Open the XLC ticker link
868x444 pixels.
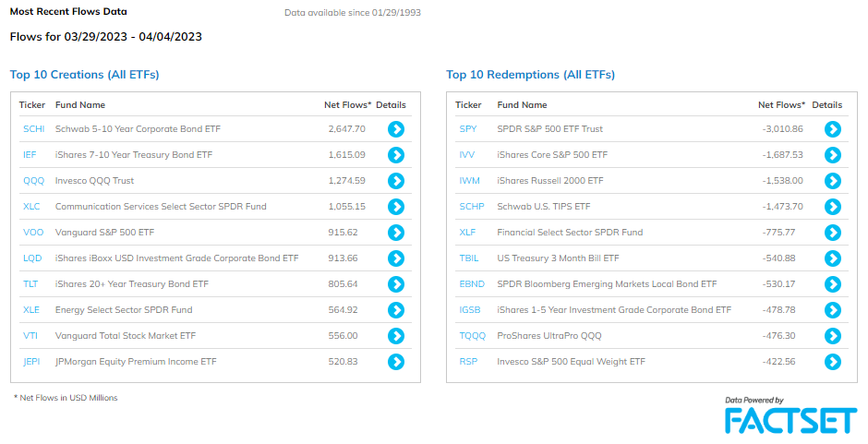(x=31, y=207)
